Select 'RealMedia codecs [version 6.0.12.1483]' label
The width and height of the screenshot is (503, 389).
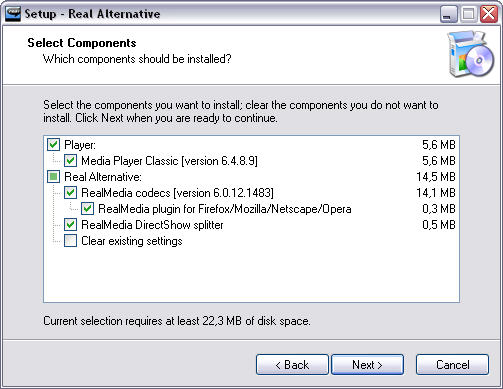pos(177,193)
